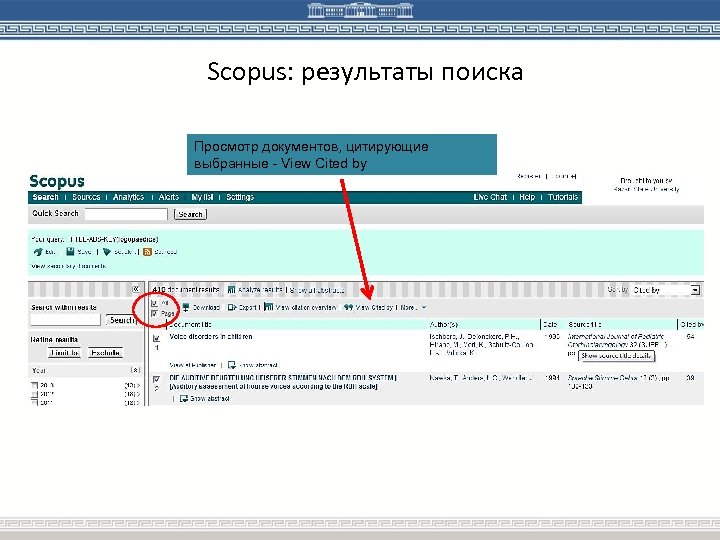Click the Date column header
This screenshot has width=720, height=540.
(550, 325)
